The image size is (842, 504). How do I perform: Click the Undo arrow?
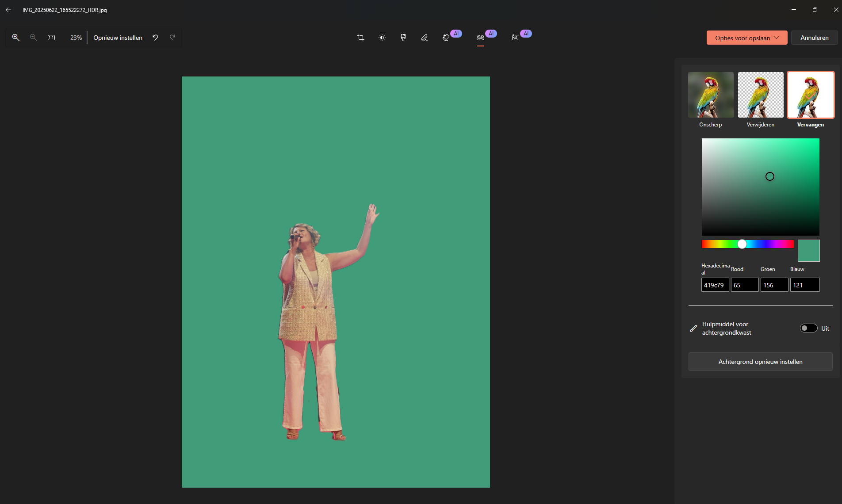[x=155, y=38]
